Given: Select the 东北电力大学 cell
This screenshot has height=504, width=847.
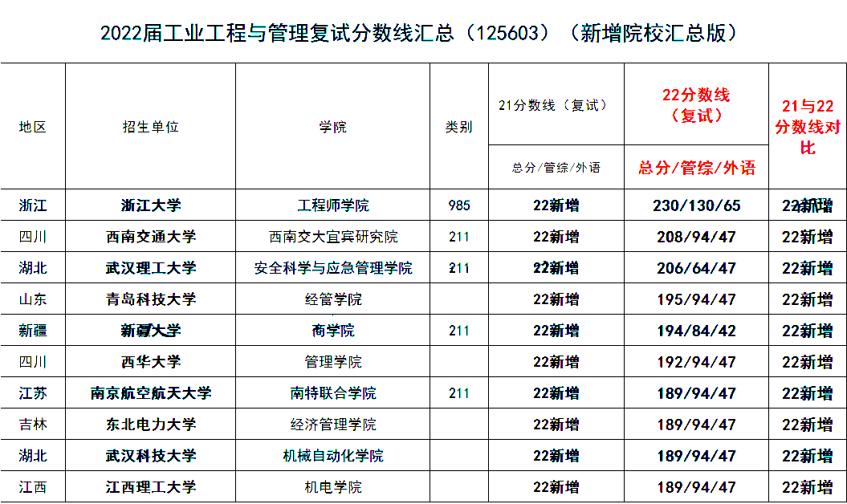Looking at the screenshot, I should [151, 425].
